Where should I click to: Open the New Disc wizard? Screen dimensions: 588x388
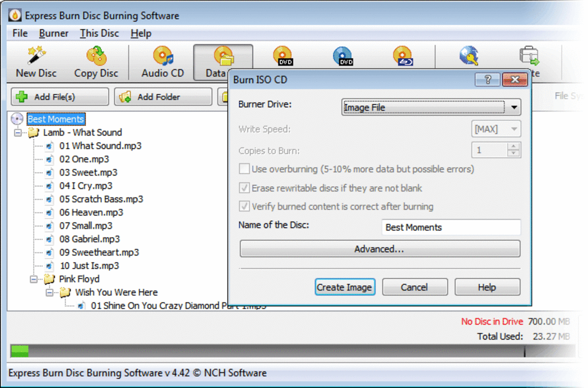[35, 61]
